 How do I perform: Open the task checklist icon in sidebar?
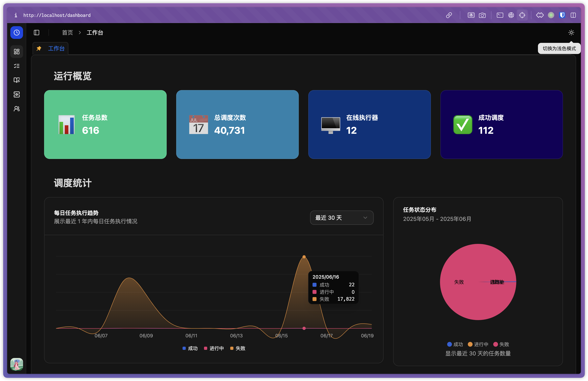[x=16, y=66]
